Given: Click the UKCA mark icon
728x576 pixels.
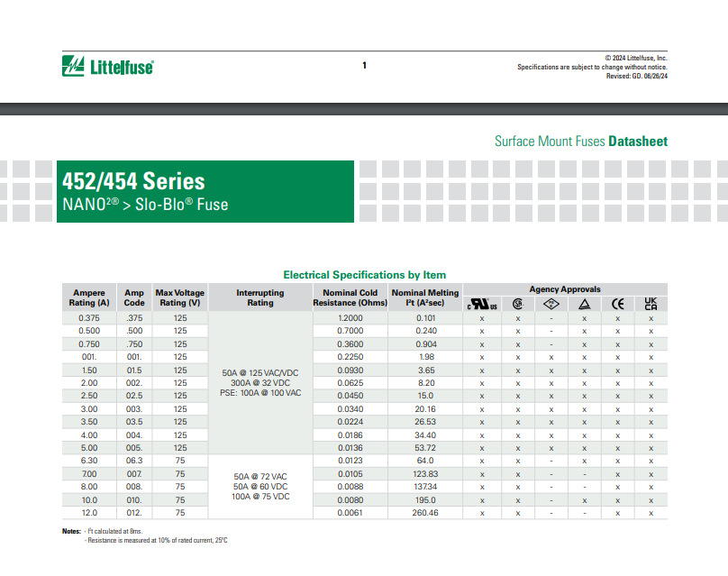Looking at the screenshot, I should pos(651,304).
